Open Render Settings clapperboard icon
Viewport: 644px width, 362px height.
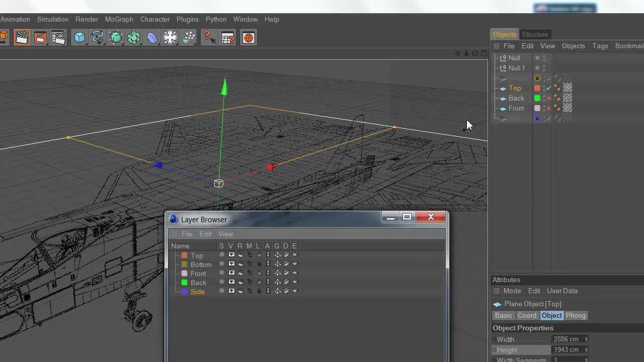tap(59, 38)
